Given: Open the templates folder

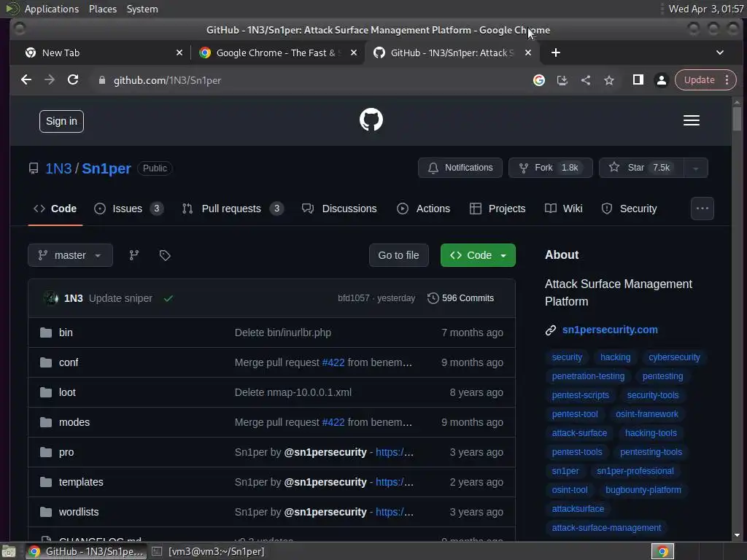Looking at the screenshot, I should (81, 482).
